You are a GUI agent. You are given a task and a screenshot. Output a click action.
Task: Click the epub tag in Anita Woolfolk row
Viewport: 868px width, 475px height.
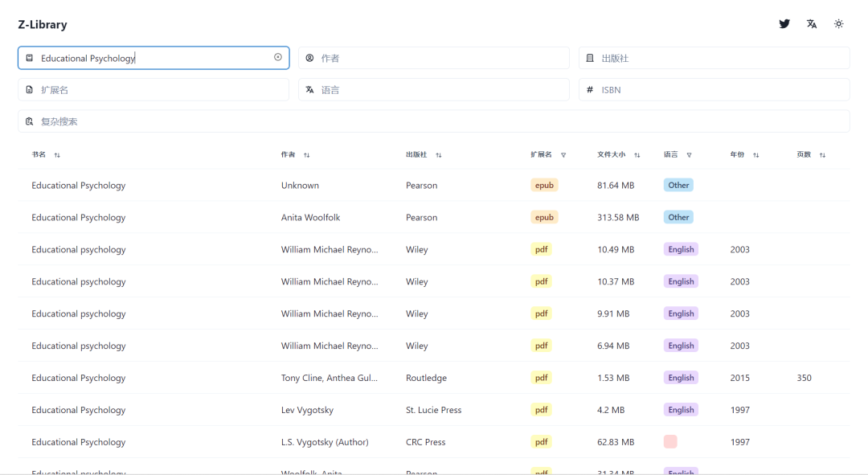pyautogui.click(x=544, y=217)
